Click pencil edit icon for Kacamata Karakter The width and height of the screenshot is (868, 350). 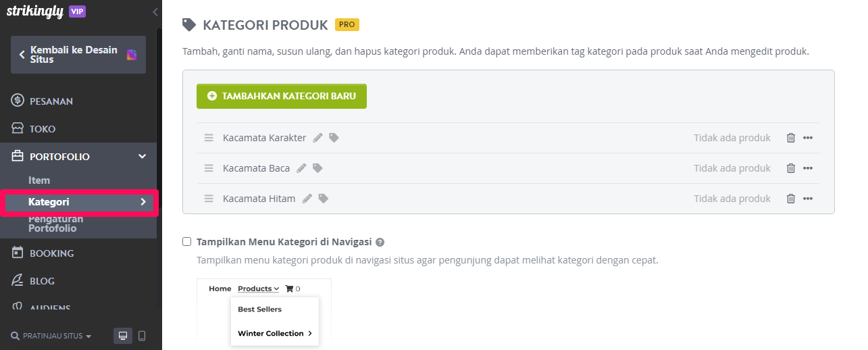(318, 138)
